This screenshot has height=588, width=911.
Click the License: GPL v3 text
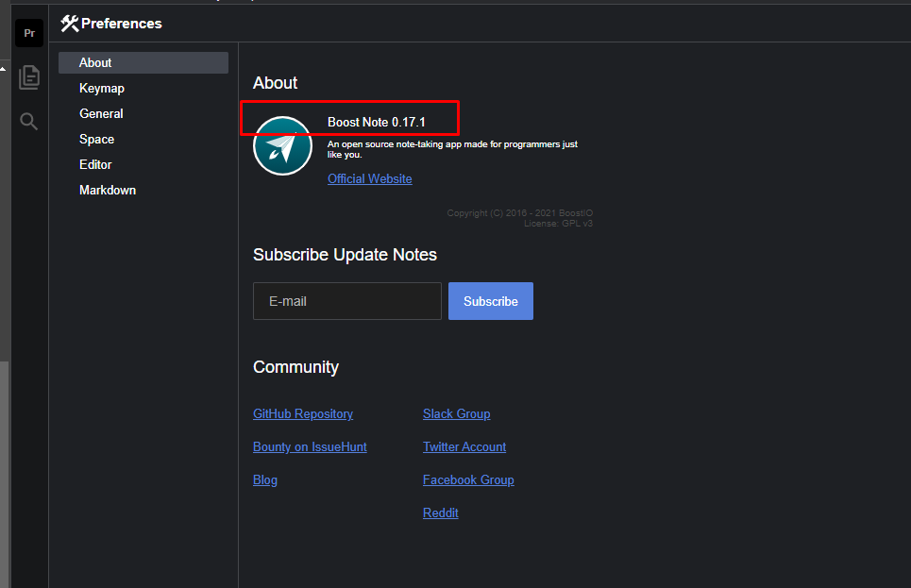tap(558, 224)
